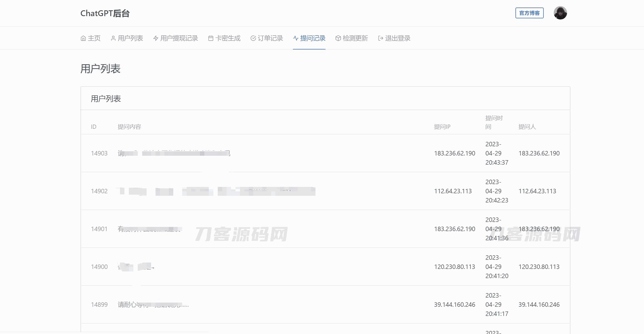Click the 提问IP column header
The image size is (644, 334).
[442, 127]
